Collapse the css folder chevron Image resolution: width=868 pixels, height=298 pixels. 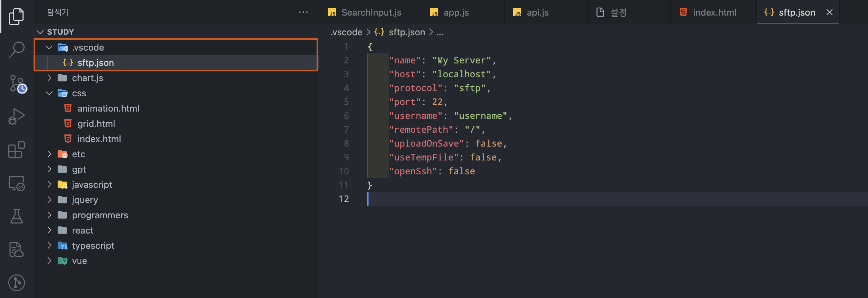(x=49, y=93)
